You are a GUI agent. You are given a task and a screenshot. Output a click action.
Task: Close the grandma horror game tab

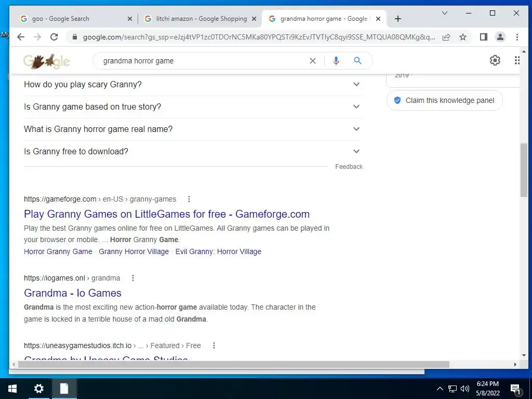click(x=378, y=19)
